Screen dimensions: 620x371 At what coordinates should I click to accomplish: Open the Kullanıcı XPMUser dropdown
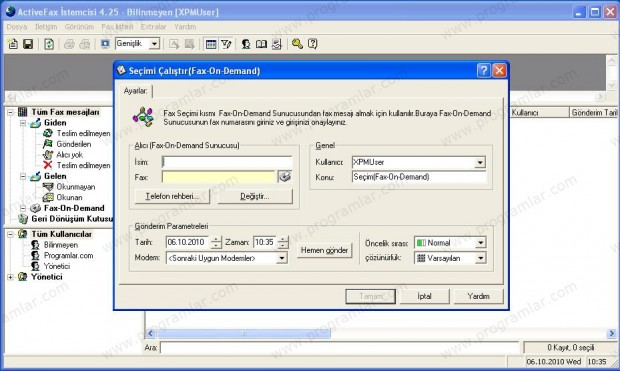(x=480, y=162)
